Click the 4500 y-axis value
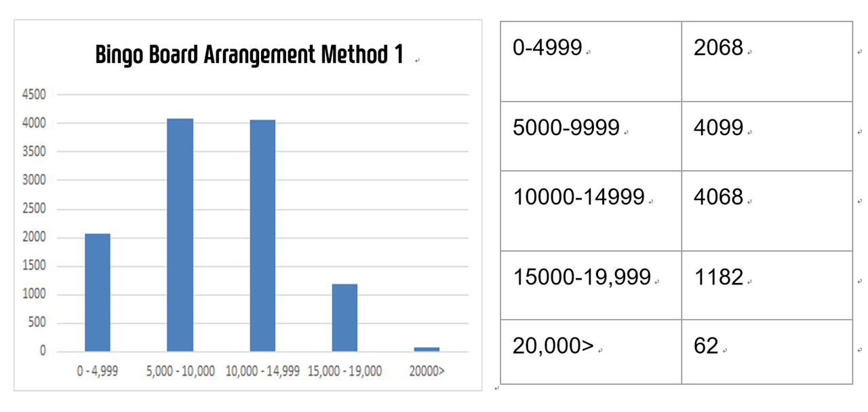 coord(33,95)
